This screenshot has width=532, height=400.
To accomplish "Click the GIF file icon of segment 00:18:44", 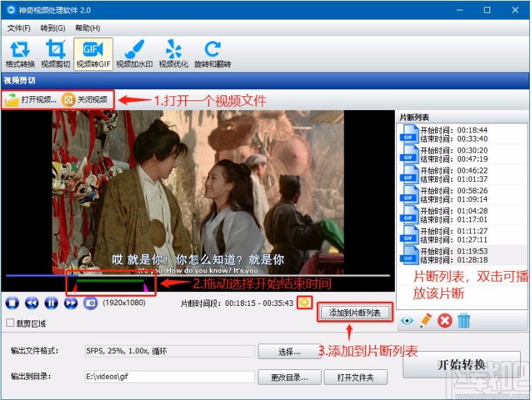I will (409, 134).
